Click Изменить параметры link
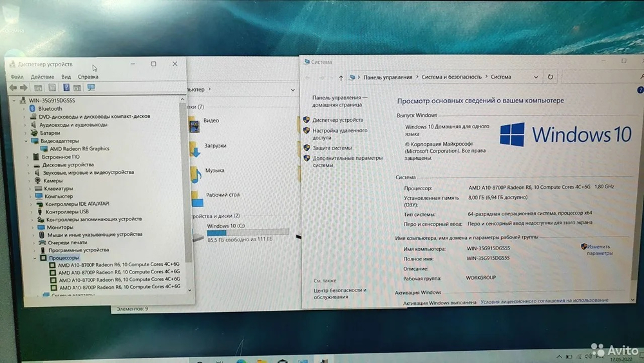644x363 pixels. coord(599,250)
